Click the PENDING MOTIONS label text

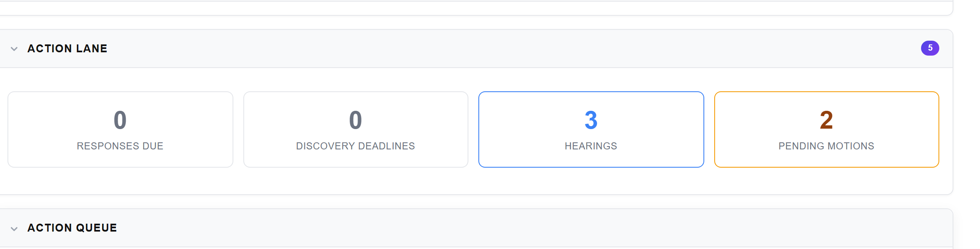[826, 146]
